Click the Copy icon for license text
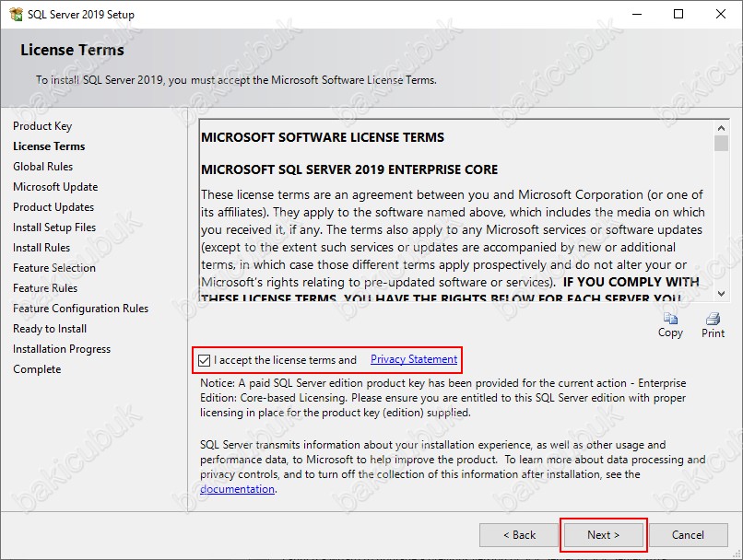The height and width of the screenshot is (560, 743). pyautogui.click(x=670, y=319)
